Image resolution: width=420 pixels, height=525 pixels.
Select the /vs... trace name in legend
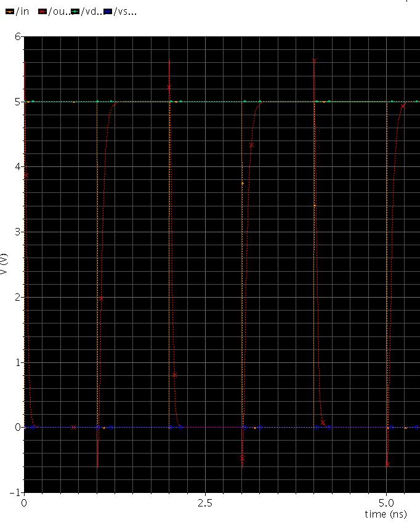[x=125, y=11]
